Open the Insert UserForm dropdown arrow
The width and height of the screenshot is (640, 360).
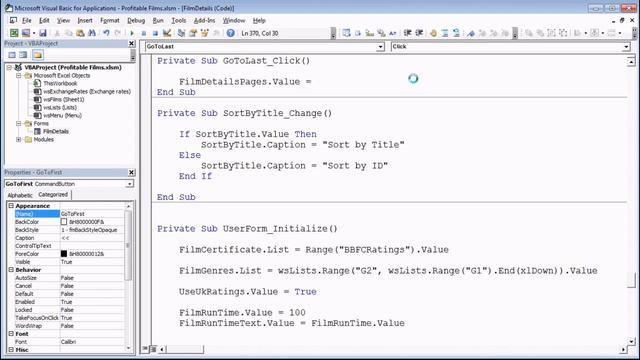click(34, 33)
